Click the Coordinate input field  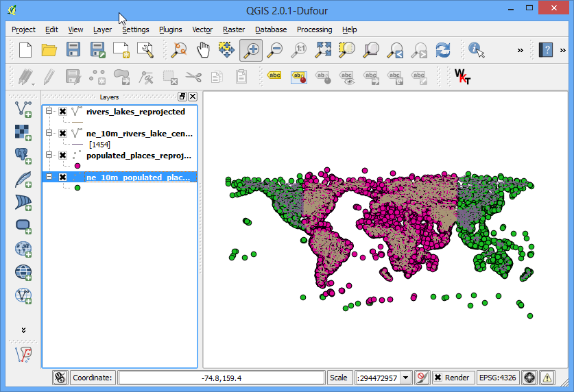(x=222, y=378)
